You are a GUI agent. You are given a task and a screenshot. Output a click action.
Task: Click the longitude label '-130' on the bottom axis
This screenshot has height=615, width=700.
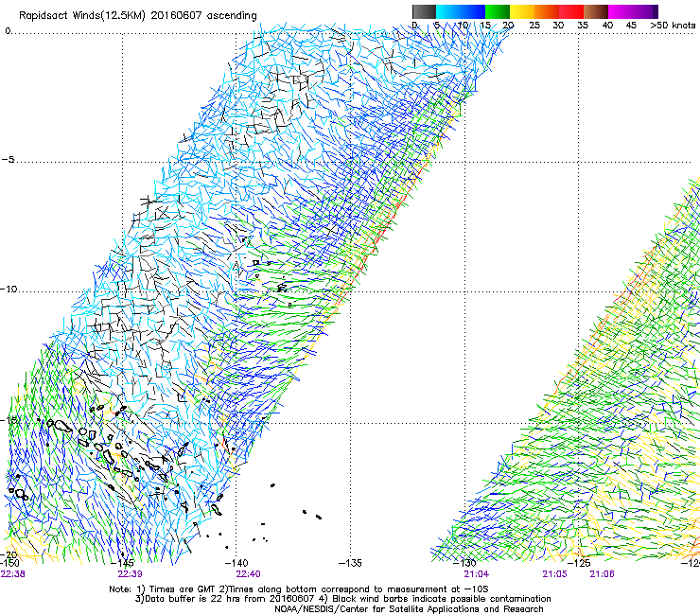pyautogui.click(x=464, y=563)
